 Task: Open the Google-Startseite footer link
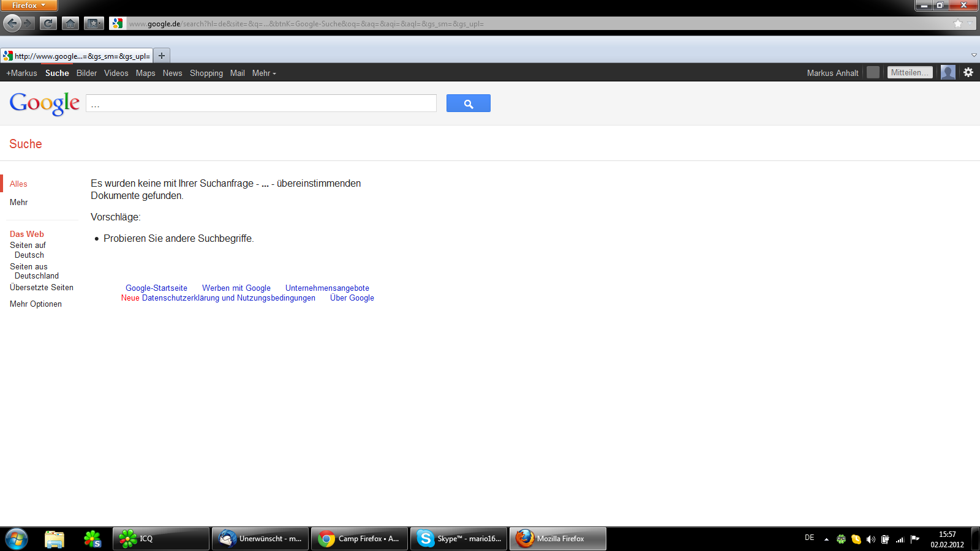(x=157, y=288)
